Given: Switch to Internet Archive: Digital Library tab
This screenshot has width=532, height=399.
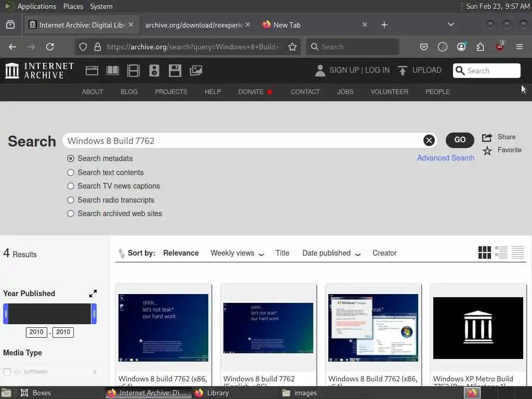Looking at the screenshot, I should [x=82, y=25].
